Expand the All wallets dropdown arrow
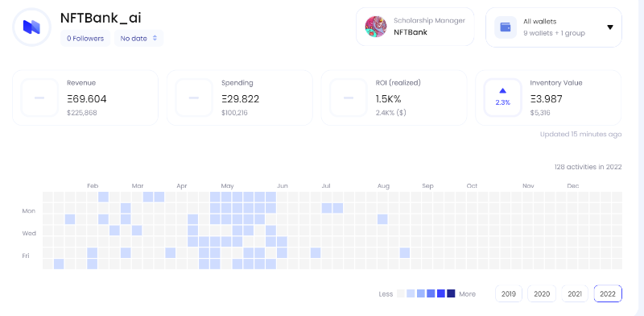This screenshot has height=316, width=644. click(610, 27)
